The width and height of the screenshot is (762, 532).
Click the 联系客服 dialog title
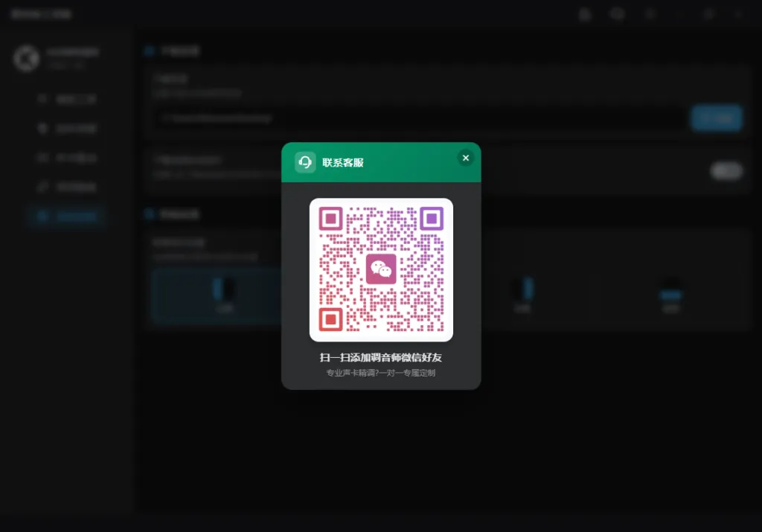click(x=343, y=163)
